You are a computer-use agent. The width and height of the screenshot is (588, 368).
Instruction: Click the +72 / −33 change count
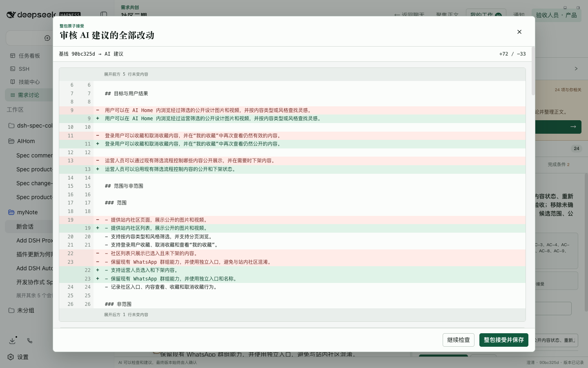click(x=512, y=54)
